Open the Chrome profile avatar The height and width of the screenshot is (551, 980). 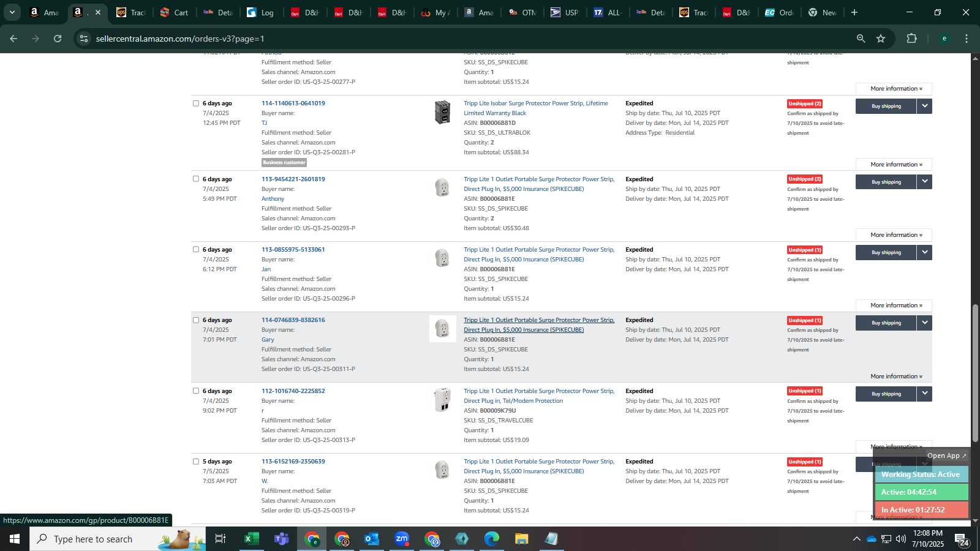[x=944, y=39]
